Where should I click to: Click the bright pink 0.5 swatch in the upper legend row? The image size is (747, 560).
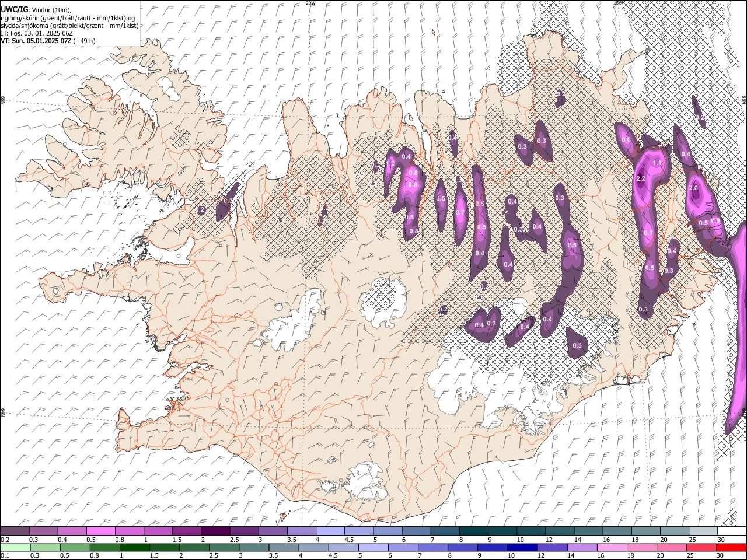(101, 531)
